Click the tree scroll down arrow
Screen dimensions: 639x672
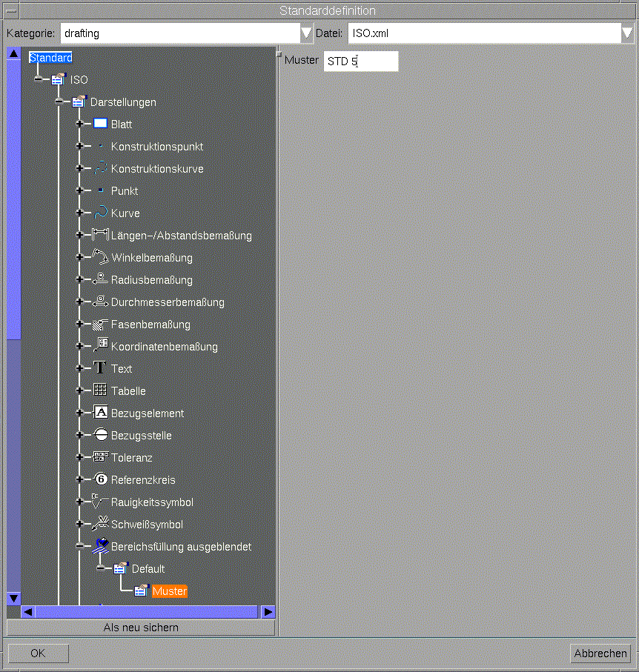click(x=14, y=599)
